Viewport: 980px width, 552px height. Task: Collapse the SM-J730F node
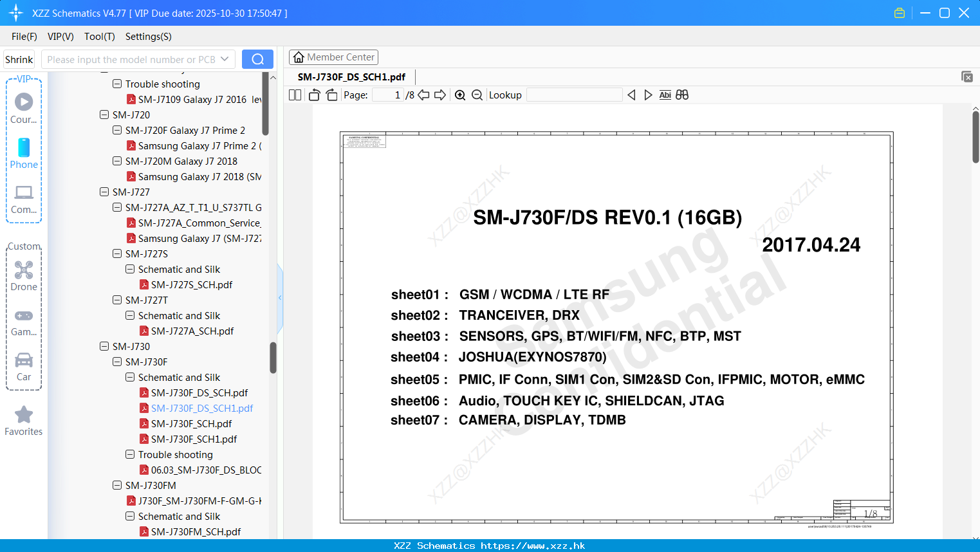(117, 362)
